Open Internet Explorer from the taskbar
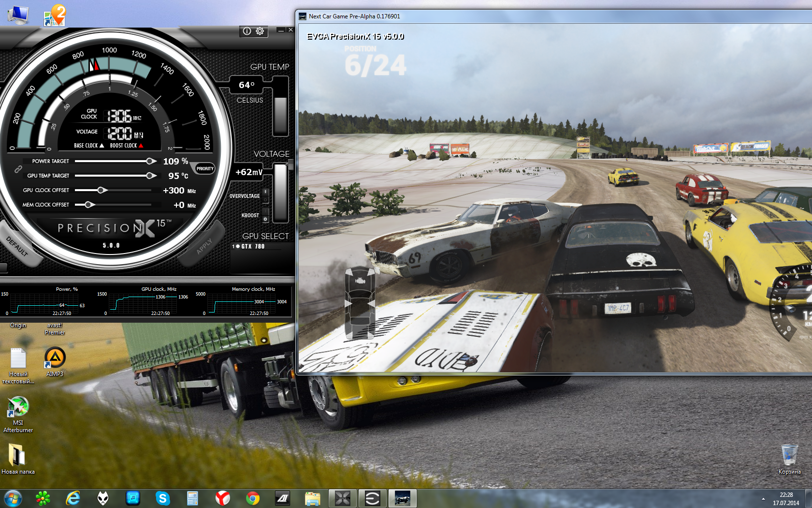Image resolution: width=812 pixels, height=508 pixels. [73, 498]
